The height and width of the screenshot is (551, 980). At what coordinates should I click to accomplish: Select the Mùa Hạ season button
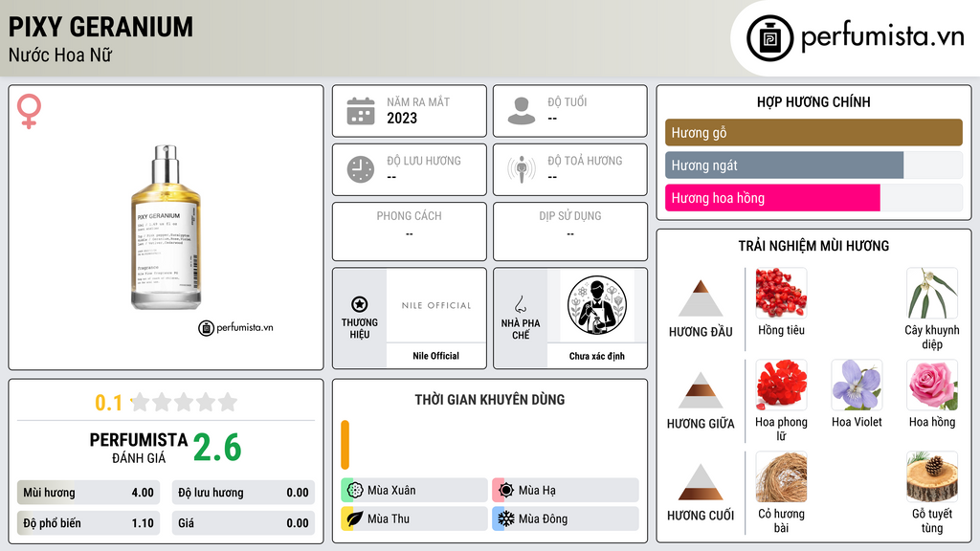(x=566, y=490)
